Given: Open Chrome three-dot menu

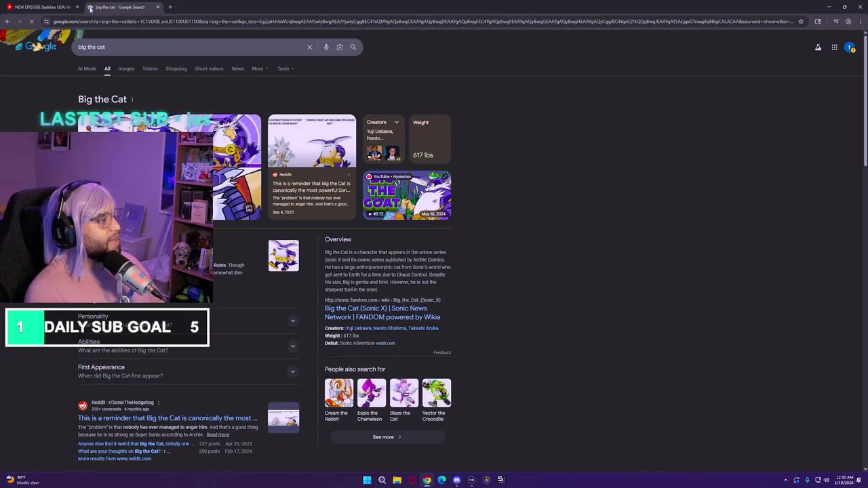Looking at the screenshot, I should [861, 21].
